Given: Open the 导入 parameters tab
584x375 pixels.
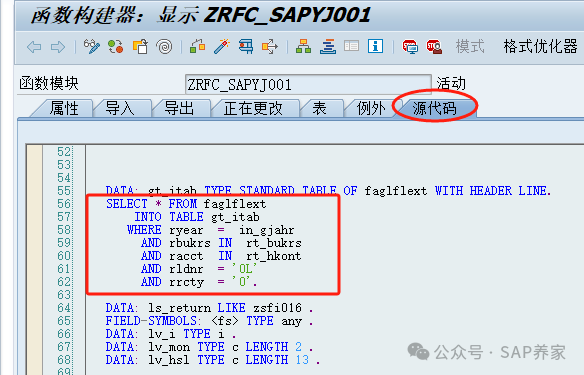Looking at the screenshot, I should 120,108.
